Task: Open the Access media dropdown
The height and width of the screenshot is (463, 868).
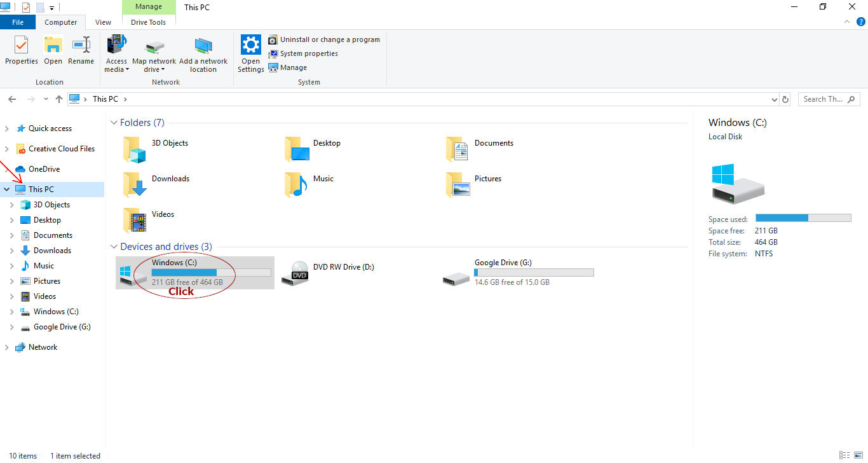Action: pos(116,54)
